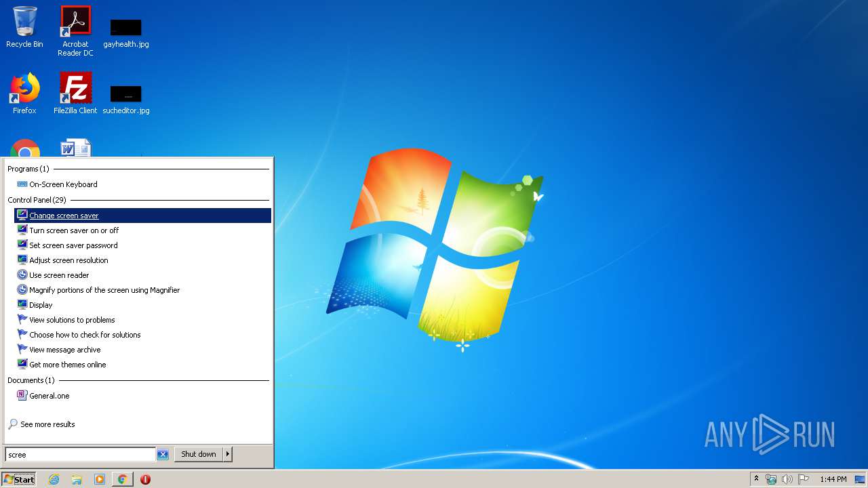Open the Google Chrome desktop shortcut
Viewport: 868px width, 488px height.
pos(25,148)
